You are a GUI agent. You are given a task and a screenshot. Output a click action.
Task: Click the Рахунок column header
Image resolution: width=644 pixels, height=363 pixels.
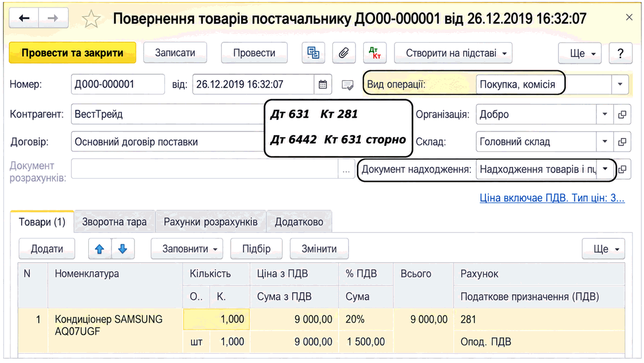pyautogui.click(x=539, y=274)
